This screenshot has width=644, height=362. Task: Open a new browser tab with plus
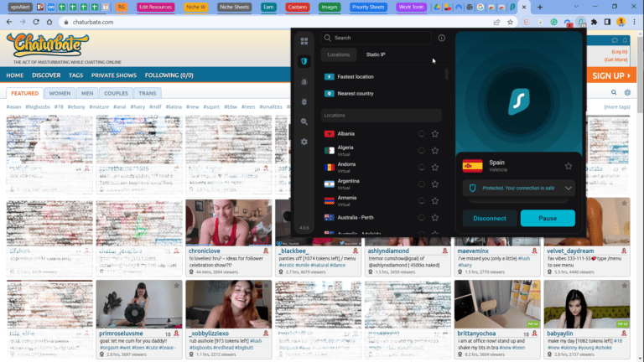[540, 7]
